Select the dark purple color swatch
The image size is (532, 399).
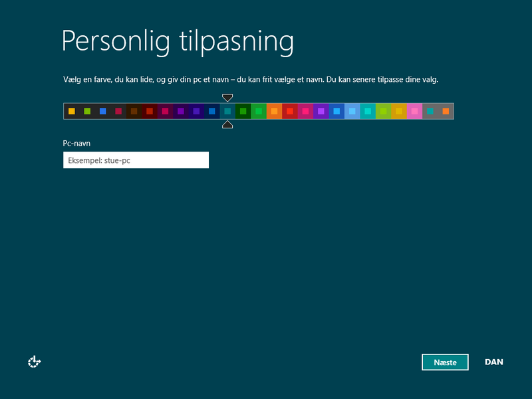181,111
